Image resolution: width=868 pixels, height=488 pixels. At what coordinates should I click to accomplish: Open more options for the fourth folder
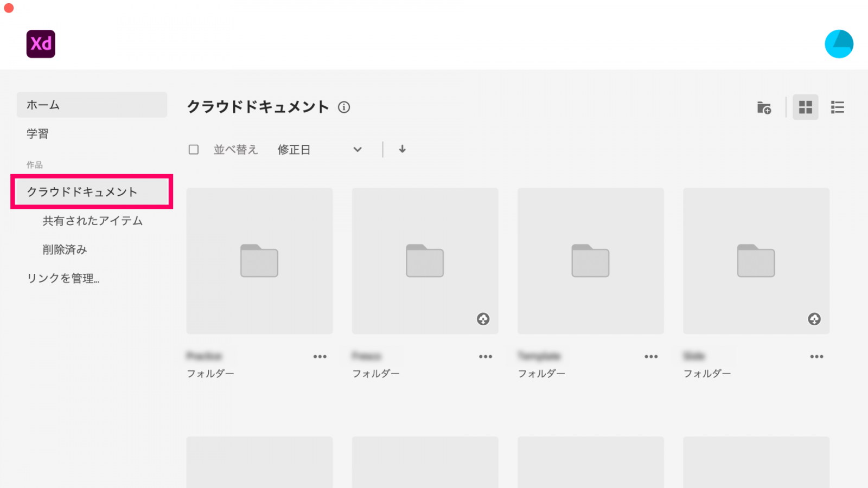click(x=817, y=357)
